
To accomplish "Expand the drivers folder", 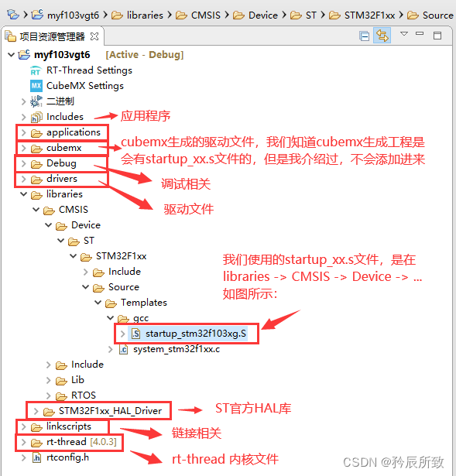I will 23,179.
